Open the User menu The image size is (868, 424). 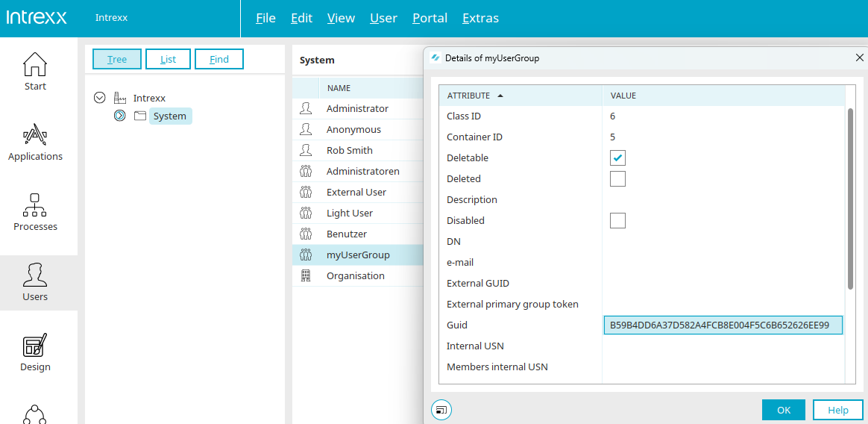click(383, 19)
